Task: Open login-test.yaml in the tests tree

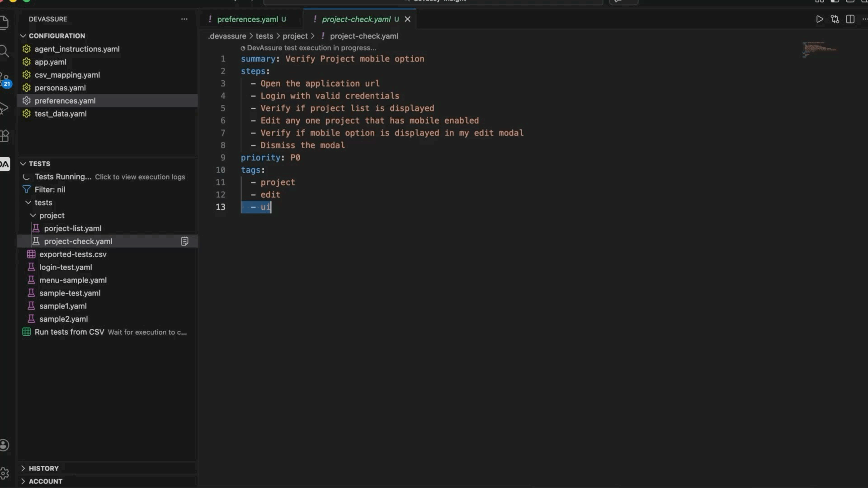Action: click(x=66, y=267)
